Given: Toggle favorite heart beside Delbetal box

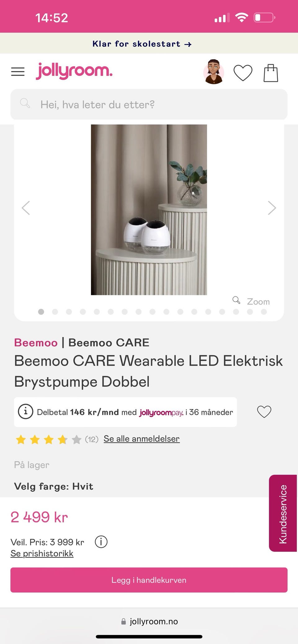Looking at the screenshot, I should tap(264, 411).
